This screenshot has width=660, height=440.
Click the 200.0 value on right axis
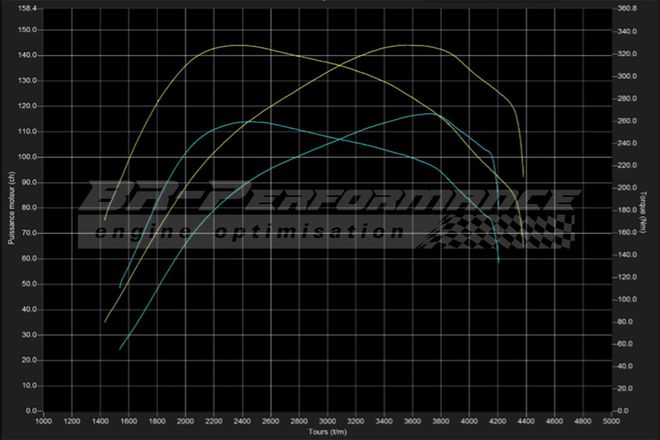(x=629, y=188)
